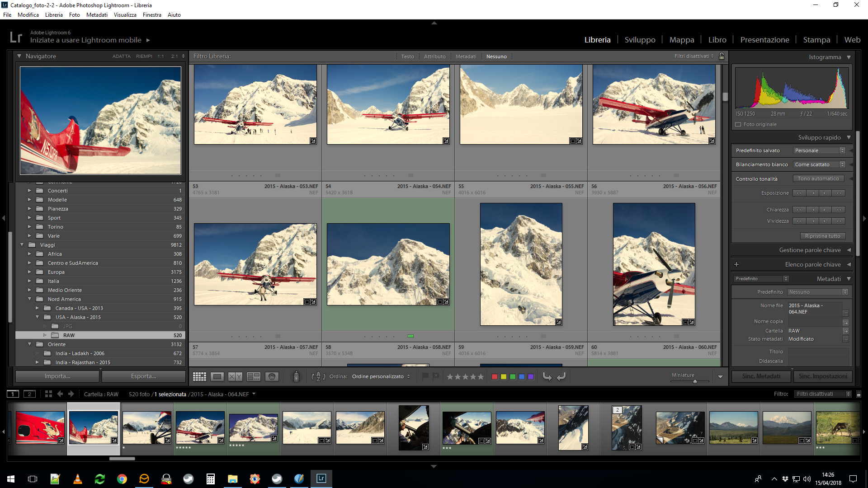Open the Sviluppo module
This screenshot has width=868, height=488.
click(x=640, y=40)
